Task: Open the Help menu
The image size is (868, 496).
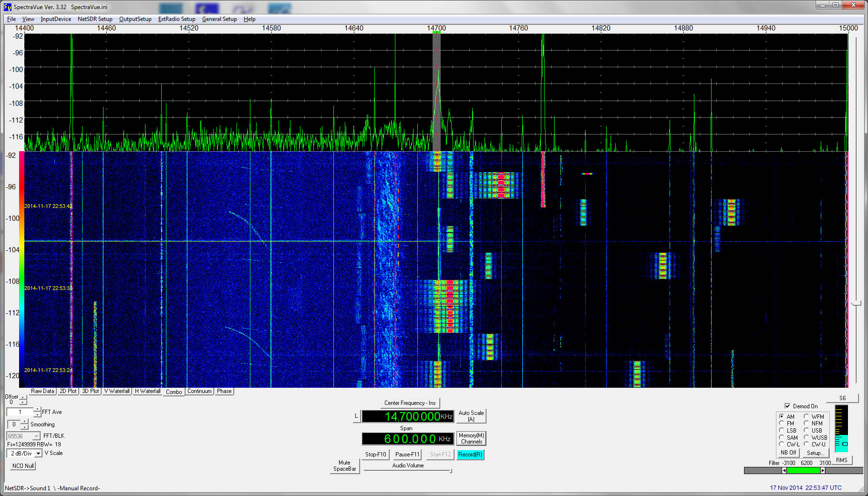Action: tap(249, 19)
